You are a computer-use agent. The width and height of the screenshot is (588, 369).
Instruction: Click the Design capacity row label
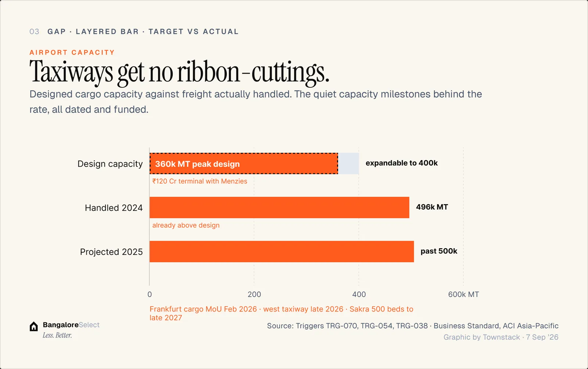110,164
